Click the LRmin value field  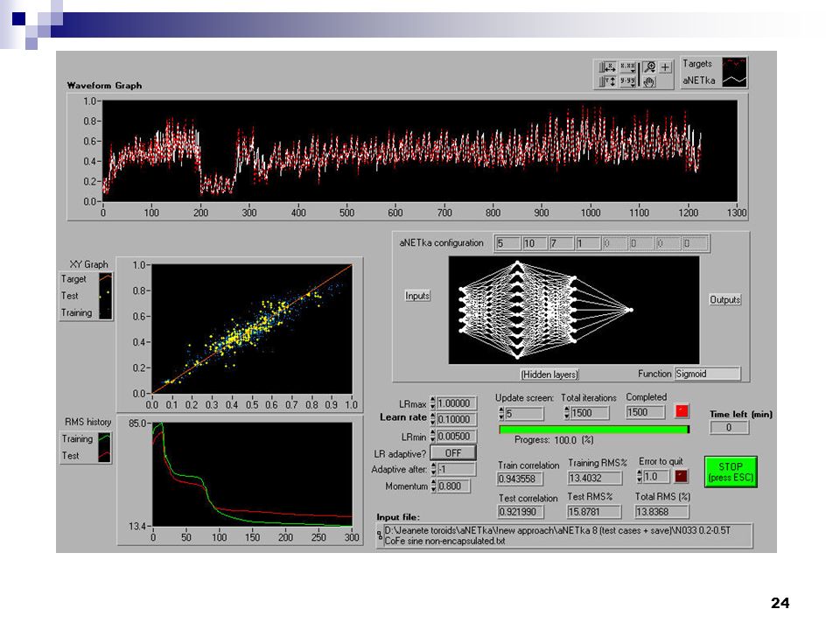(456, 437)
